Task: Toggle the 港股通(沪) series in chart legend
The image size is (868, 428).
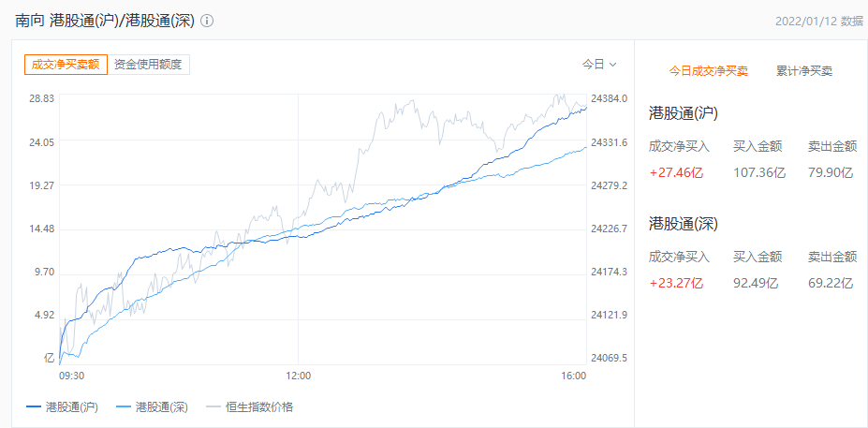Action: click(62, 407)
